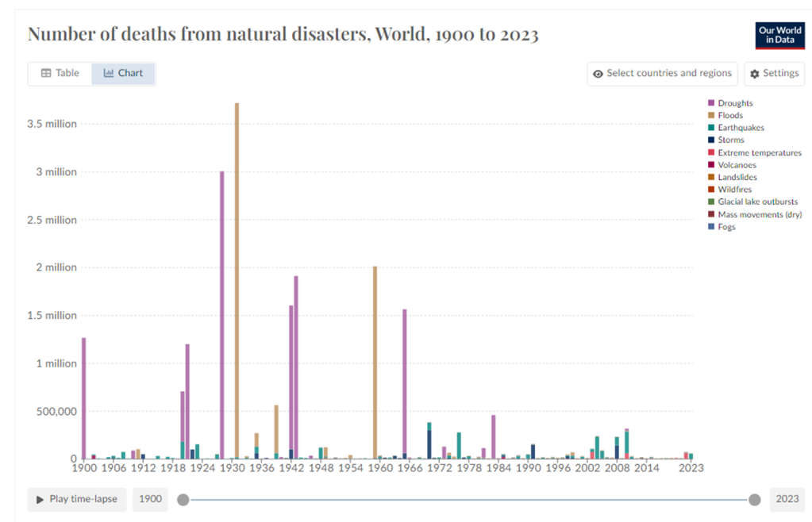Click the Landslides legend swatch
The height and width of the screenshot is (522, 812).
click(x=711, y=178)
